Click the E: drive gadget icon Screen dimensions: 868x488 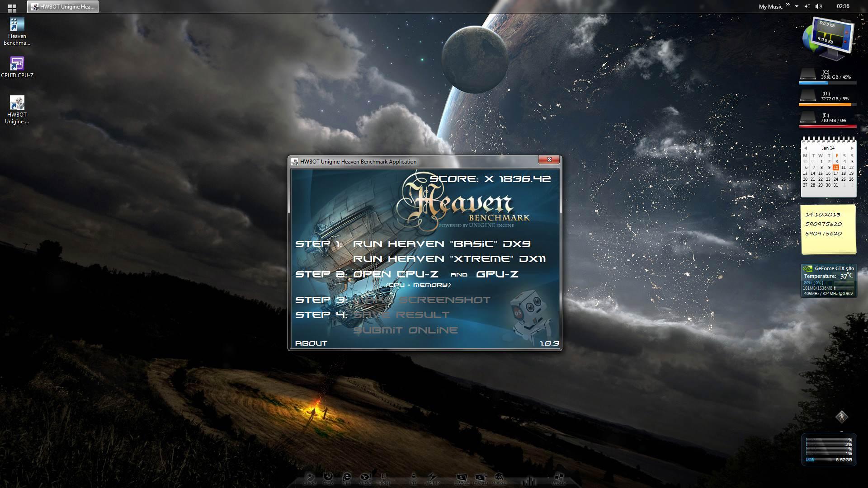coord(808,117)
